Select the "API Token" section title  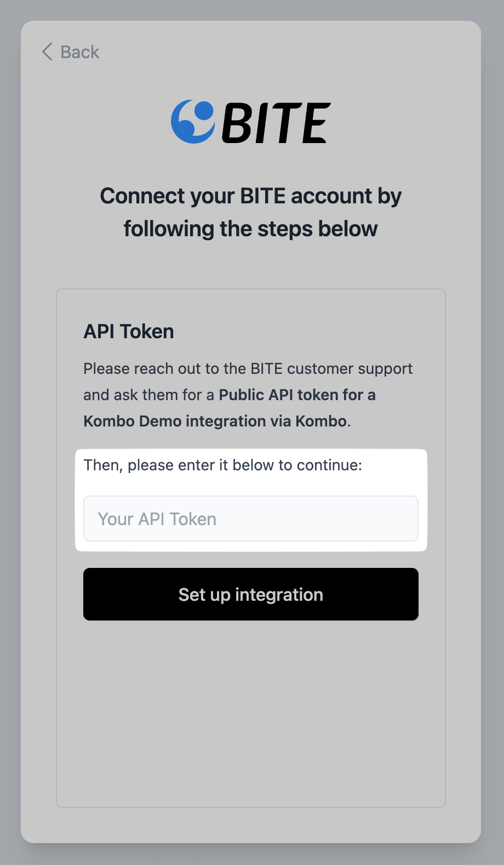click(129, 332)
